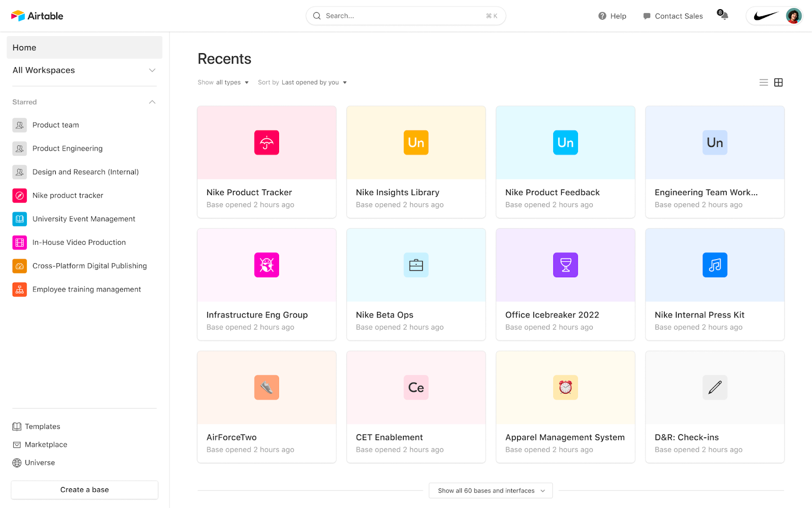Click the AirForceTwo sneaker icon
The height and width of the screenshot is (508, 812).
pyautogui.click(x=266, y=388)
